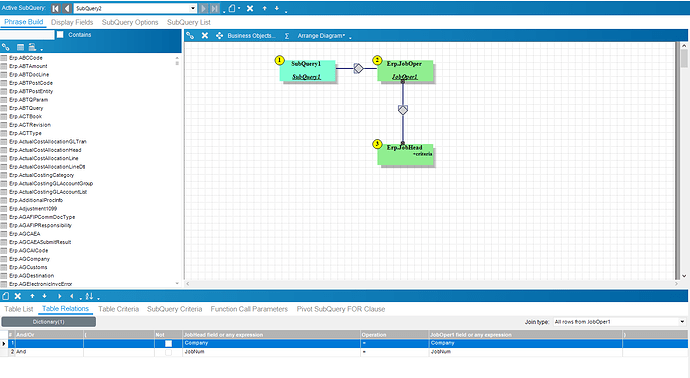Image resolution: width=690 pixels, height=378 pixels.
Task: Click the JobNum cell in the JobHead field column
Action: click(272, 352)
